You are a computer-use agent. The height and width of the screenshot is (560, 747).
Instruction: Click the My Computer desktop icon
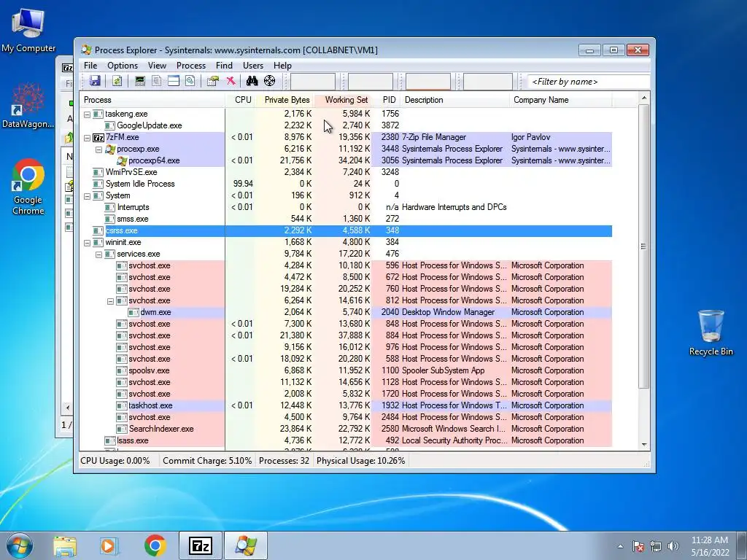(x=28, y=30)
